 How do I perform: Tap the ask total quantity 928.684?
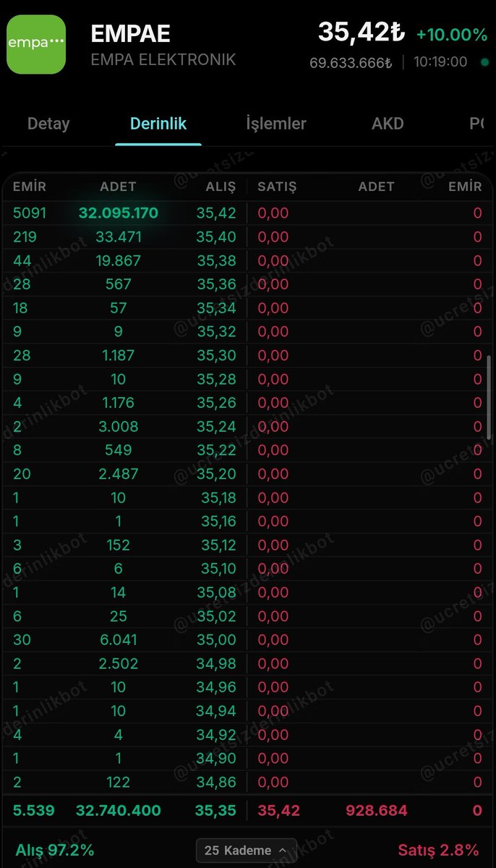point(377,811)
